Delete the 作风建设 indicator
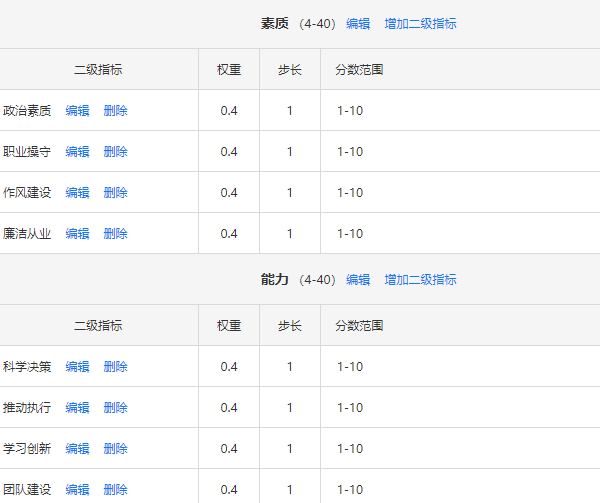 point(116,192)
